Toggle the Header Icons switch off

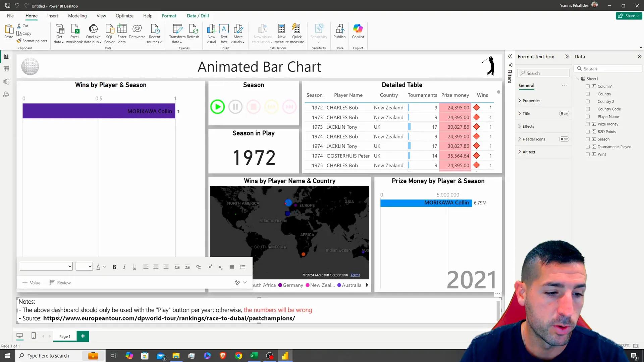565,139
